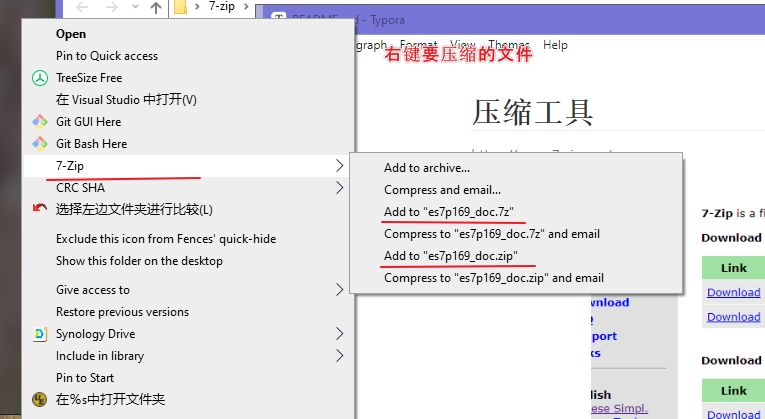
Task: Choose Compress to "es7p169_doc.zip" and email
Action: click(x=516, y=278)
